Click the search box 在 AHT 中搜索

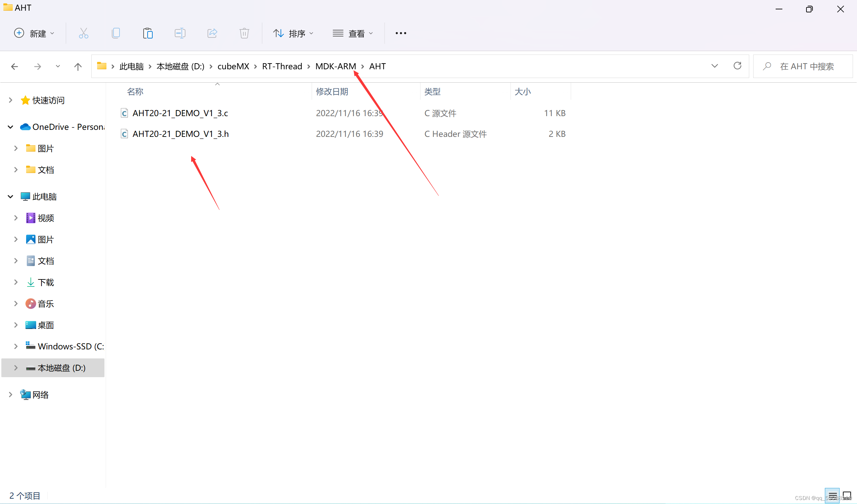(x=802, y=66)
